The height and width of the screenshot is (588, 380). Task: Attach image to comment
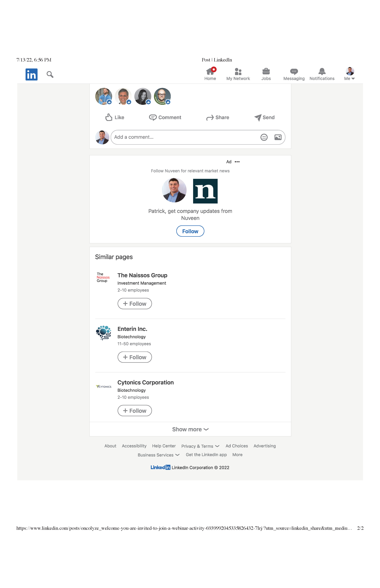pos(278,137)
